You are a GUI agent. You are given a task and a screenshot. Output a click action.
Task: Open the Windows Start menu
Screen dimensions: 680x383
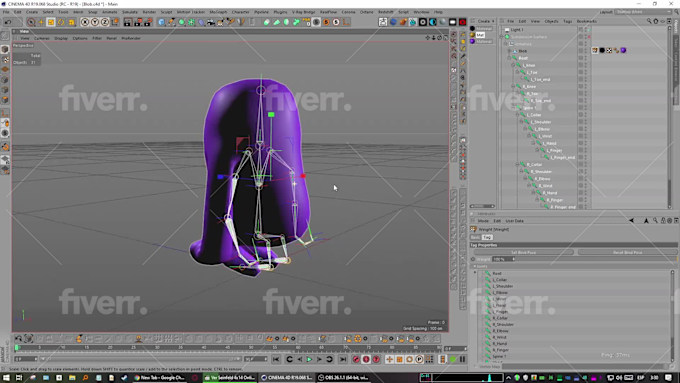[6, 378]
